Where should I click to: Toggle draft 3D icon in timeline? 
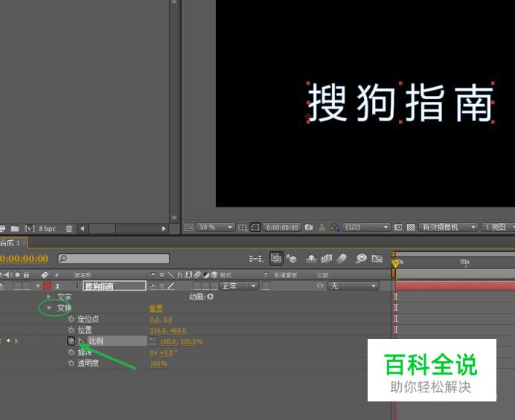tap(291, 259)
